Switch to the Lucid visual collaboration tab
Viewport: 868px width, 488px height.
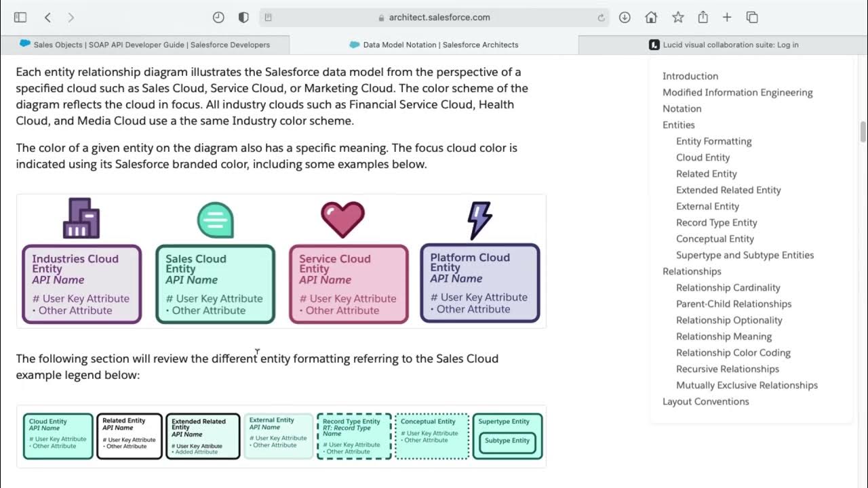723,45
